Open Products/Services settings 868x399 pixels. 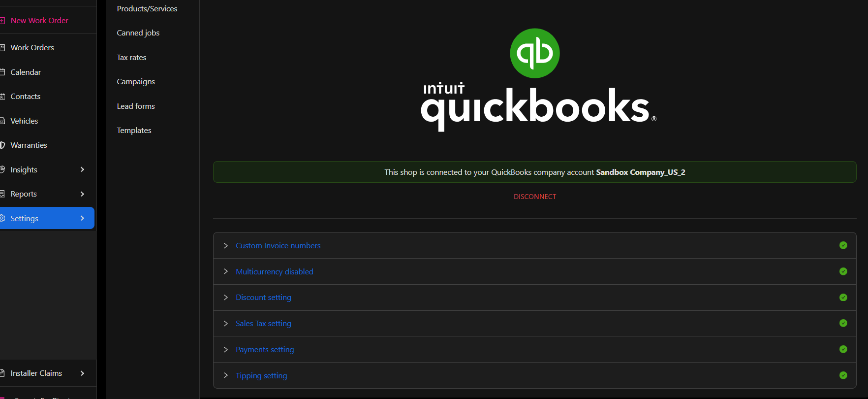pos(147,9)
